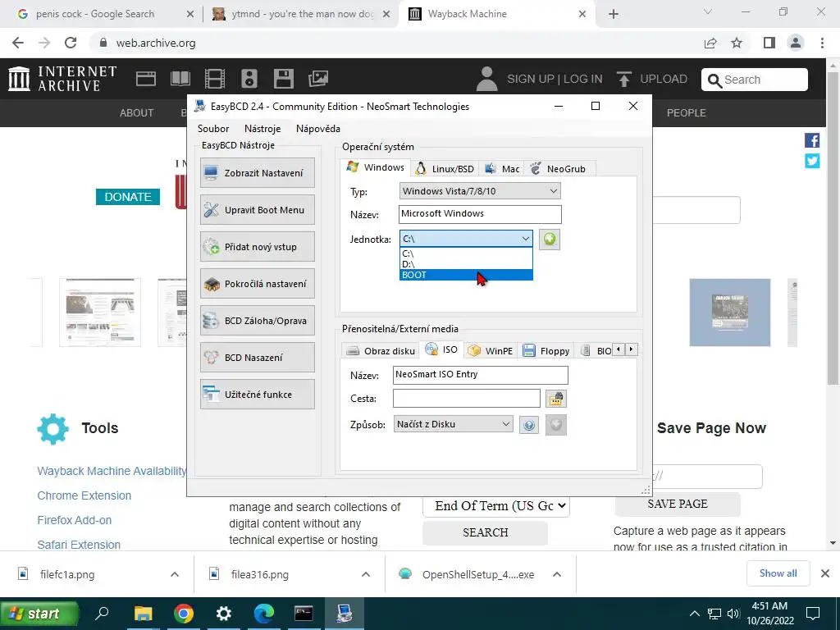The width and height of the screenshot is (840, 630).
Task: Click Show all downloads
Action: click(x=778, y=573)
